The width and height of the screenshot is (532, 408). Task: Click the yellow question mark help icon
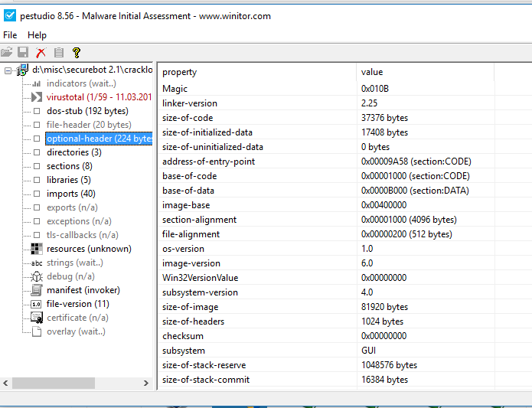point(77,53)
